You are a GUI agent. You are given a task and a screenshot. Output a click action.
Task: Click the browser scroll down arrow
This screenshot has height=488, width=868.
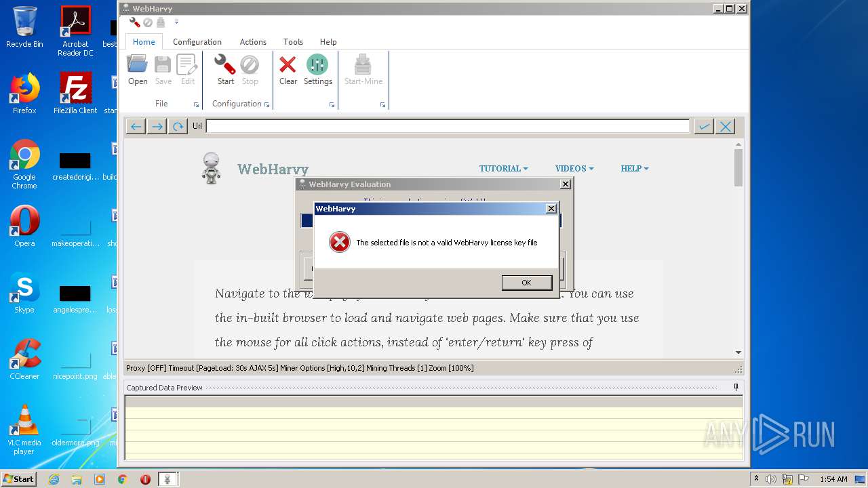pos(738,352)
